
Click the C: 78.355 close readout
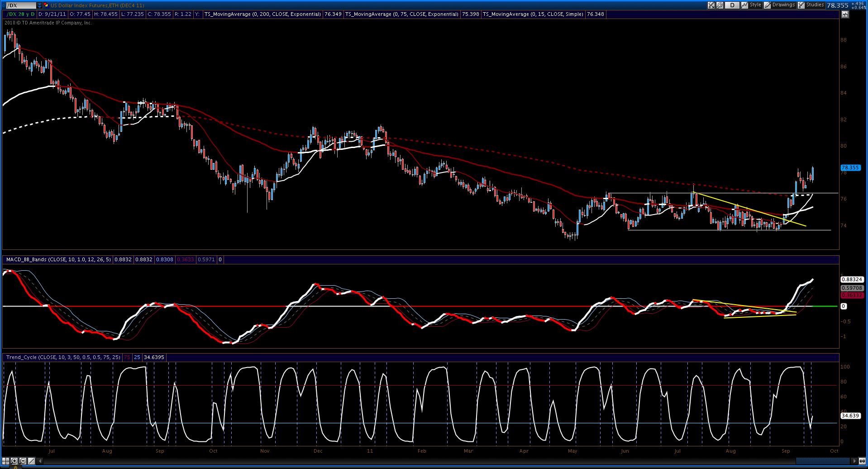(159, 14)
